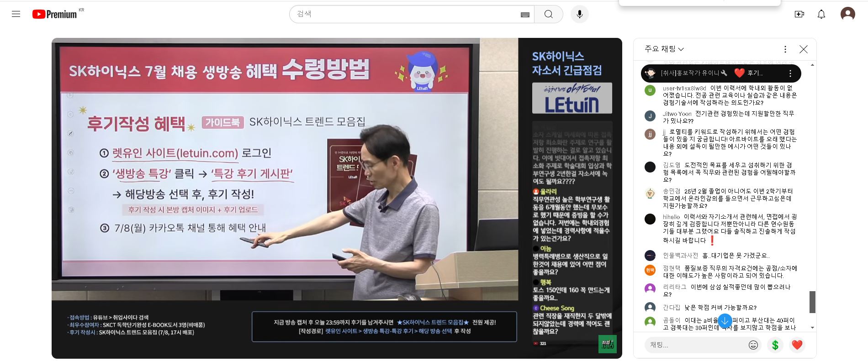Click Jitwo Yoon's J avatar

[x=650, y=115]
